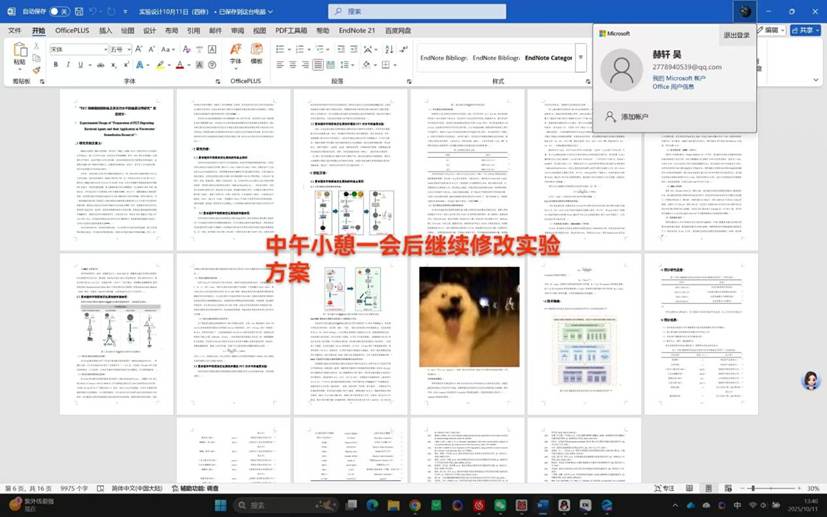Image resolution: width=827 pixels, height=517 pixels.
Task: Toggle Italic formatting
Action: tap(68, 65)
